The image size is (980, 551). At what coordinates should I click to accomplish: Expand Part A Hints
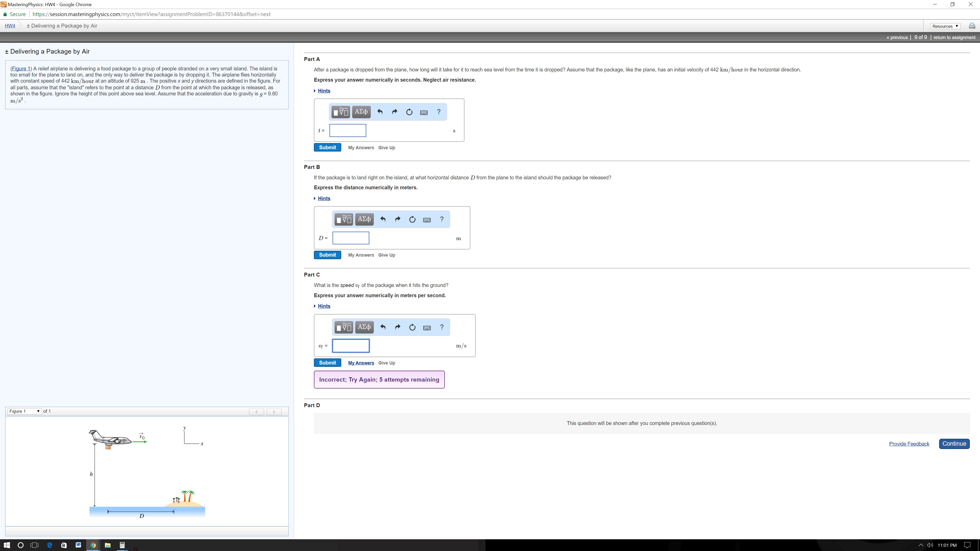(x=324, y=91)
